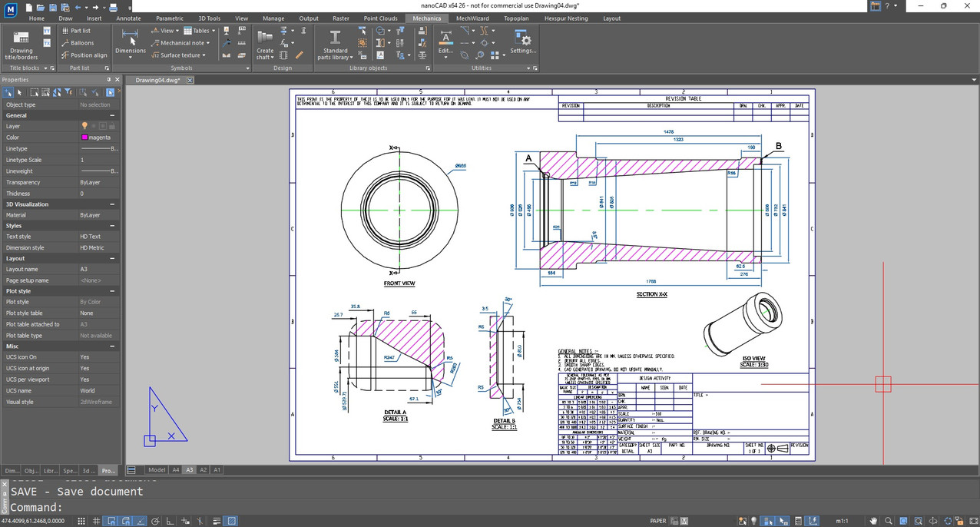Toggle object snap in status bar
This screenshot has height=527, width=980.
click(112, 521)
